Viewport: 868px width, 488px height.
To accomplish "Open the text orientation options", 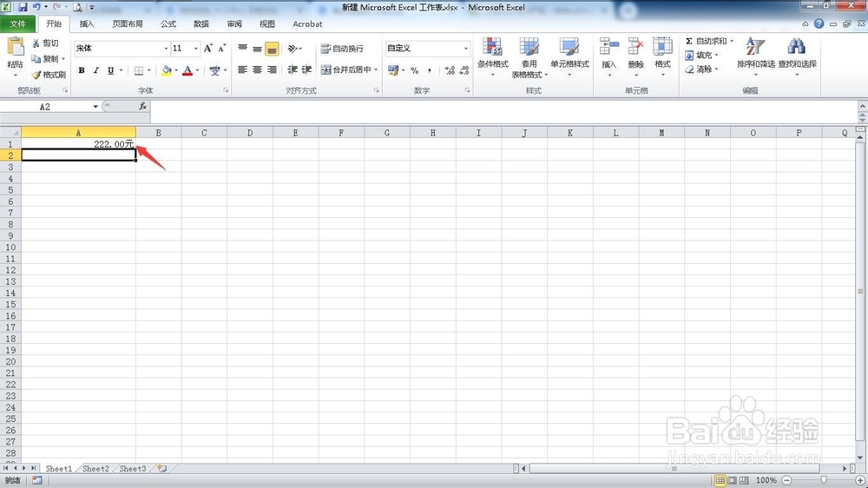I will click(294, 49).
